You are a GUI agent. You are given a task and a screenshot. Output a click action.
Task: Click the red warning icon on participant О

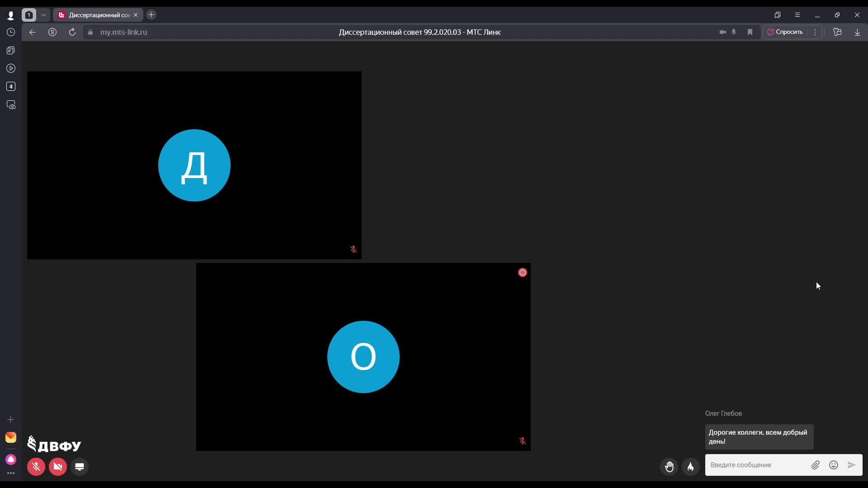(x=522, y=272)
